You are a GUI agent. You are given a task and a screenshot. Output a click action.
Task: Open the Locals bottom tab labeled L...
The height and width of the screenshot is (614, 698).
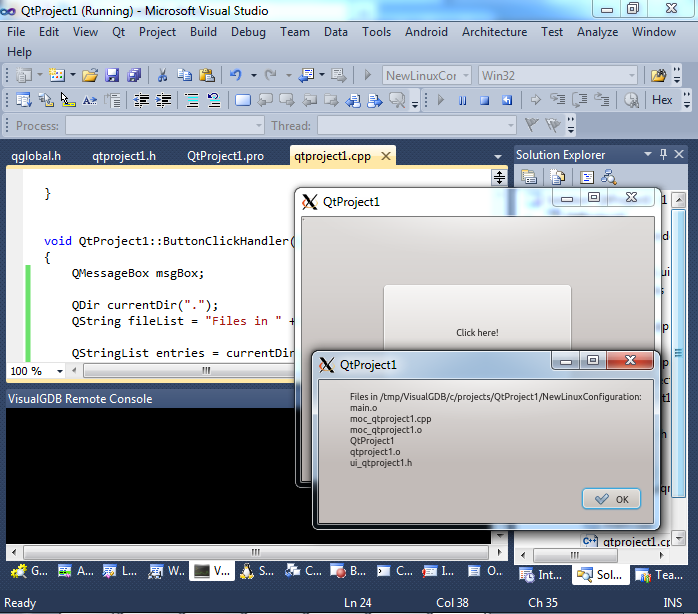click(120, 571)
